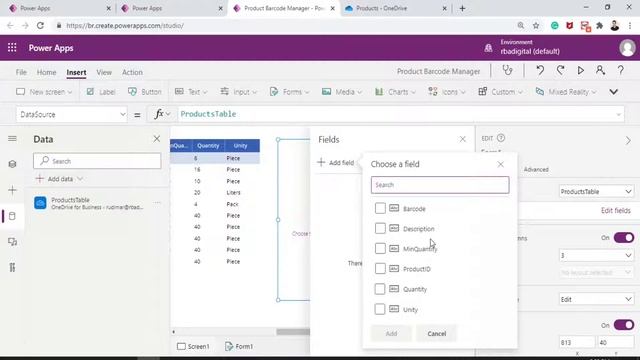Open a new browser tab
This screenshot has width=640, height=360.
(x=462, y=8)
